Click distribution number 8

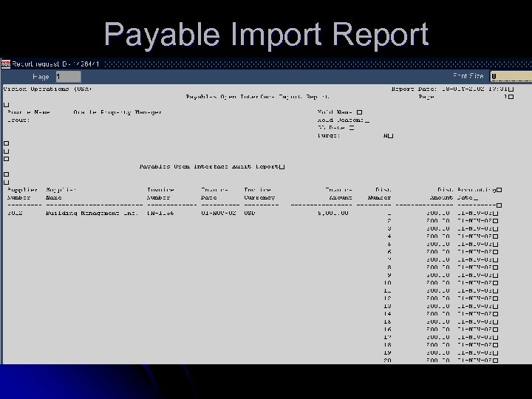pos(389,267)
